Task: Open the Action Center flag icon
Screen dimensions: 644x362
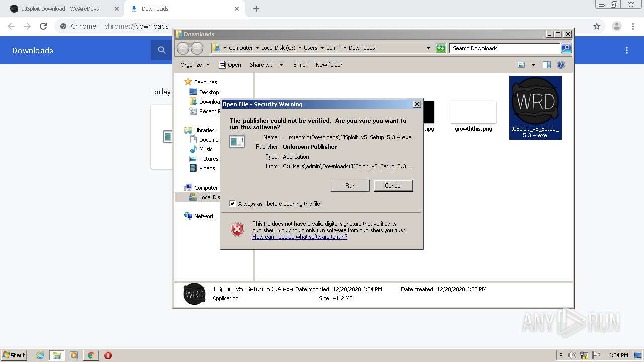Action: [x=596, y=355]
